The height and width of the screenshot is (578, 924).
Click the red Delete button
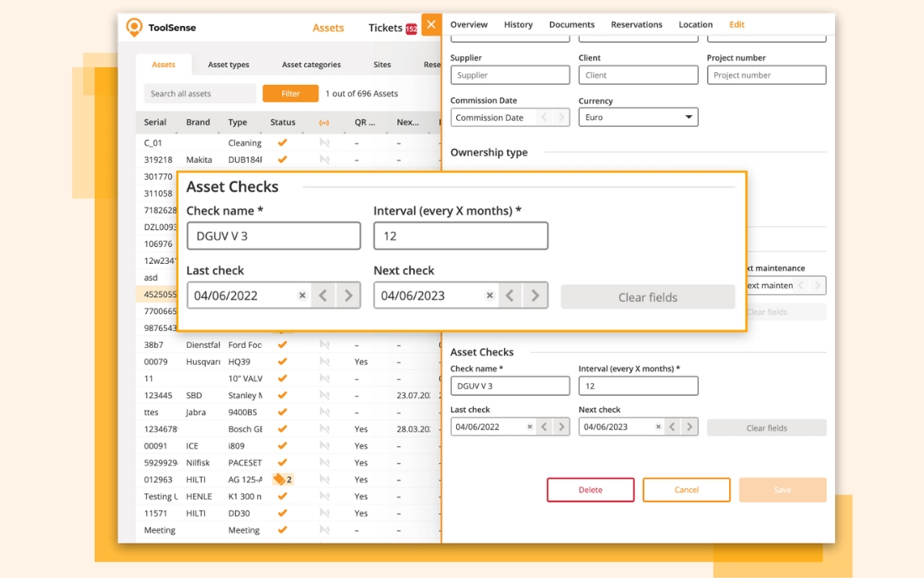[590, 490]
